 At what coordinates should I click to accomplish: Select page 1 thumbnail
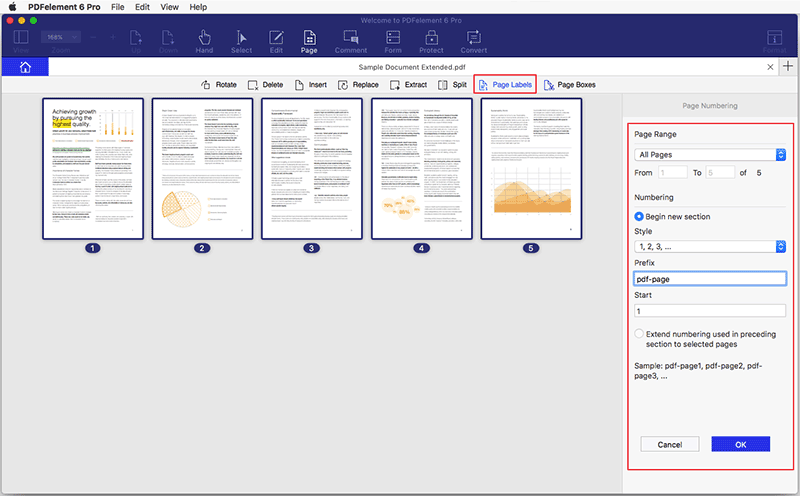93,169
